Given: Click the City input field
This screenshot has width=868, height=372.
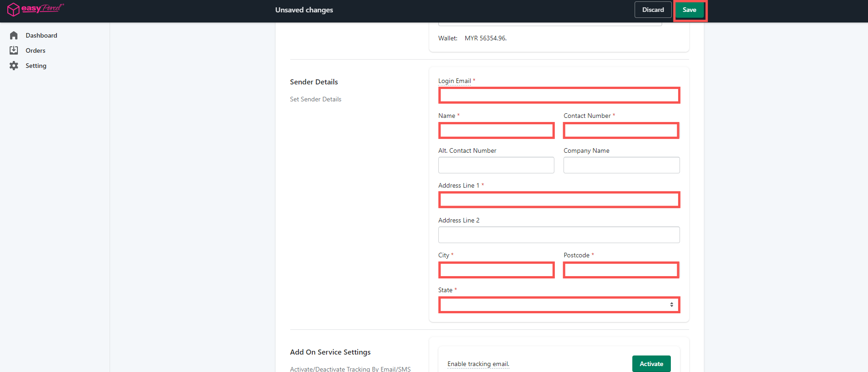Looking at the screenshot, I should coord(496,270).
